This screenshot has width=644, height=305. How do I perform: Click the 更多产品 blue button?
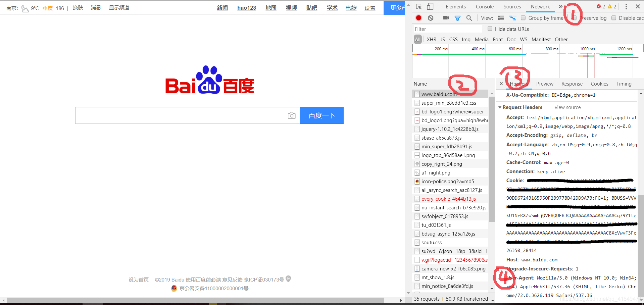pos(394,8)
